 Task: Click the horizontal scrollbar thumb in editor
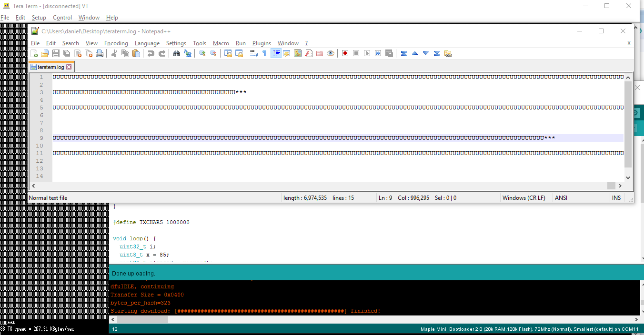click(611, 186)
